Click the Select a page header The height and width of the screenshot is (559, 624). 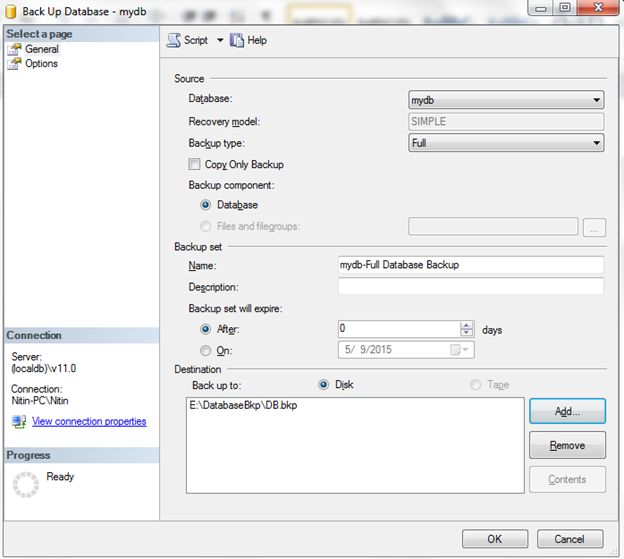pyautogui.click(x=82, y=34)
